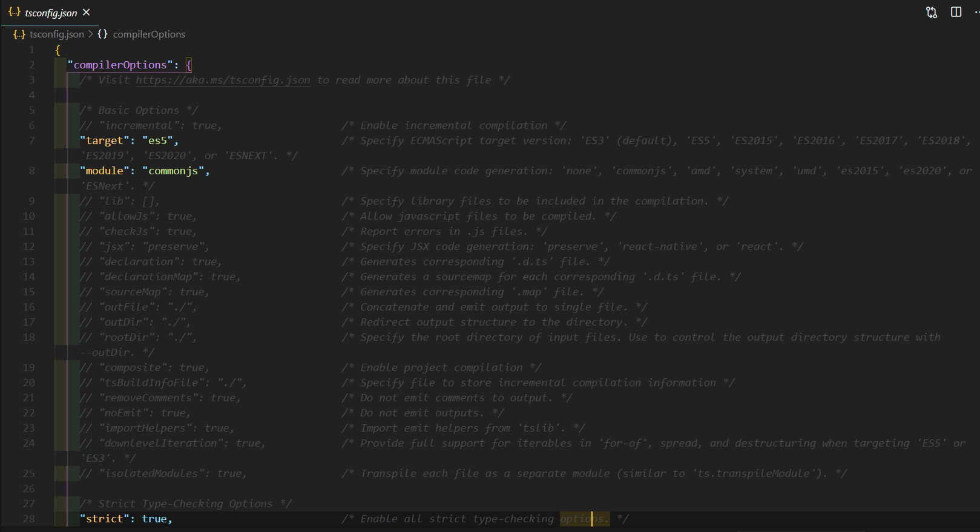Viewport: 980px width, 532px height.
Task: Click the "Allow javascript files to be compiled" comment
Action: [479, 216]
